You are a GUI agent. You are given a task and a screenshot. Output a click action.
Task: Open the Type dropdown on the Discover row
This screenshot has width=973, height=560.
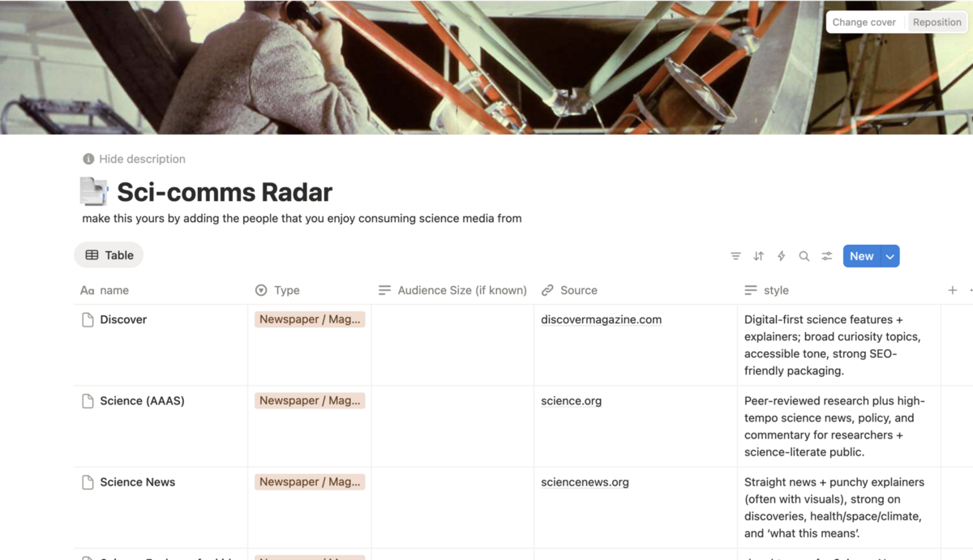[310, 319]
